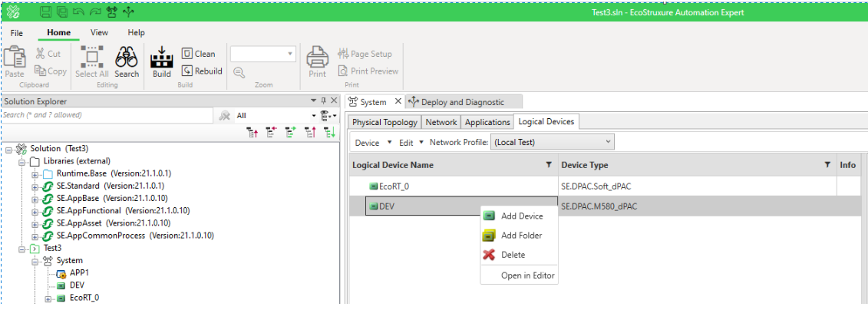
Task: Choose Add Device from context menu
Action: (x=520, y=216)
